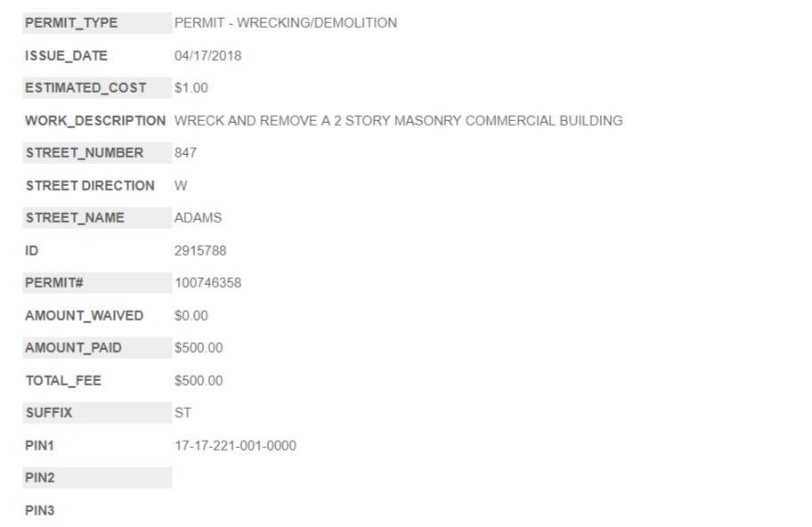Select permit number 100746358

[x=207, y=283]
